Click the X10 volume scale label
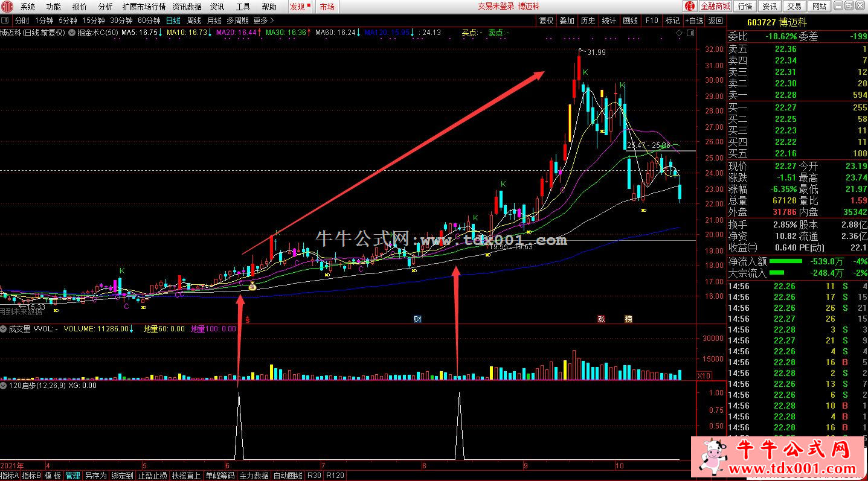Image resolution: width=868 pixels, height=481 pixels. click(704, 375)
